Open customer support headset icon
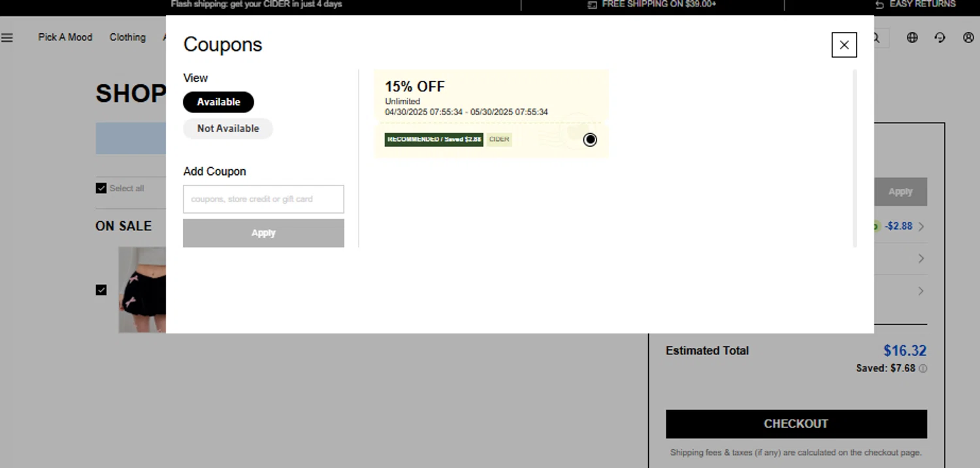Screen dimensions: 980x468 [940, 38]
